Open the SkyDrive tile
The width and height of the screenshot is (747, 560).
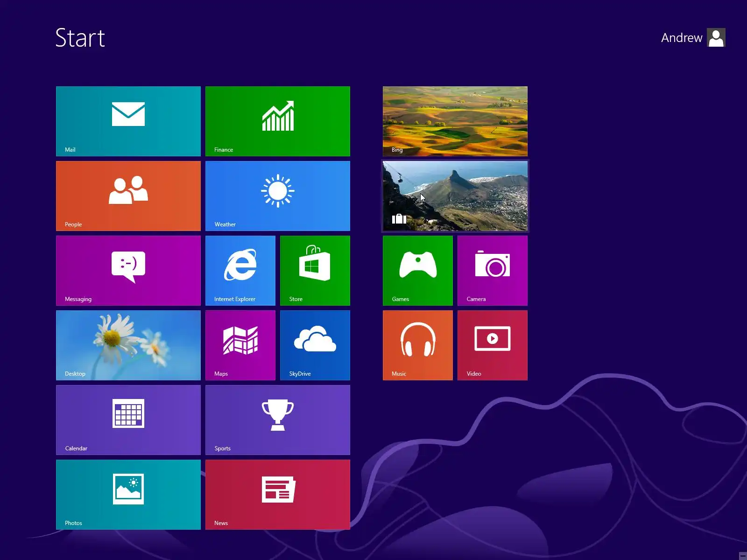point(315,345)
